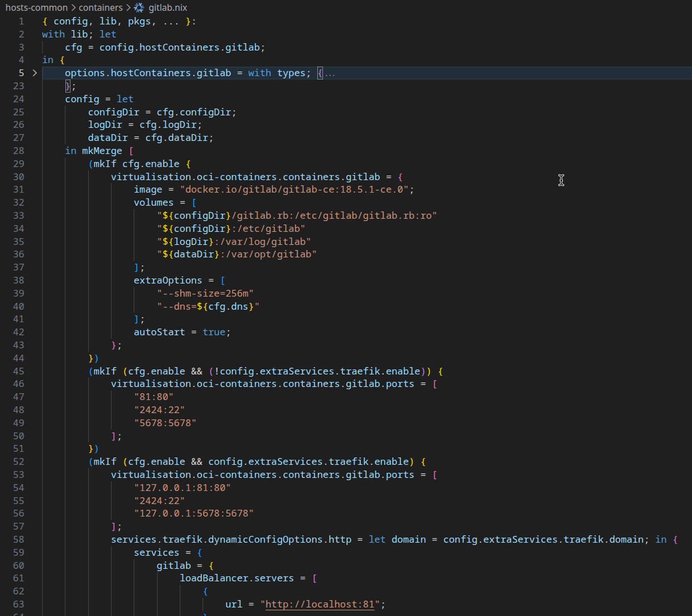Click the "5678:5678" port on line 49
This screenshot has width=692, height=616.
click(x=165, y=423)
